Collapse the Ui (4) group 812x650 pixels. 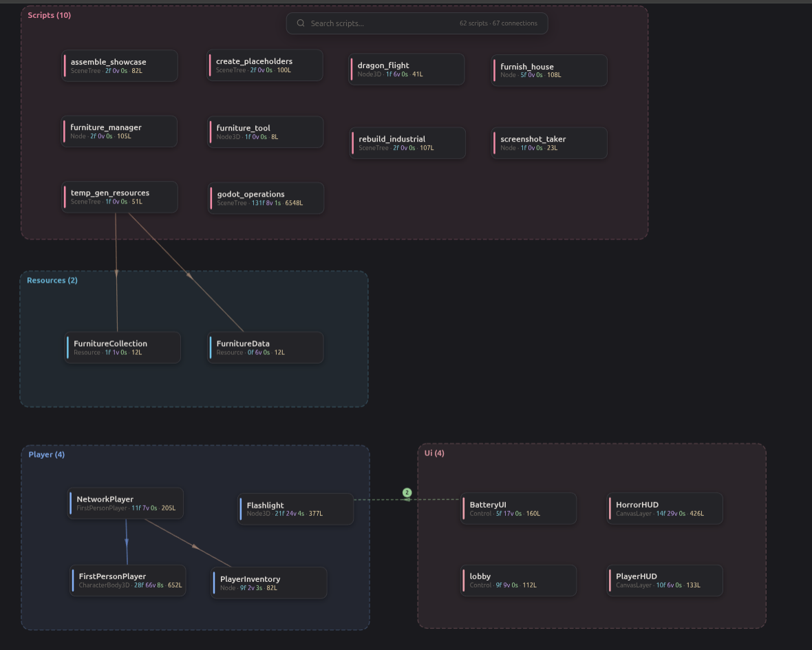[434, 453]
